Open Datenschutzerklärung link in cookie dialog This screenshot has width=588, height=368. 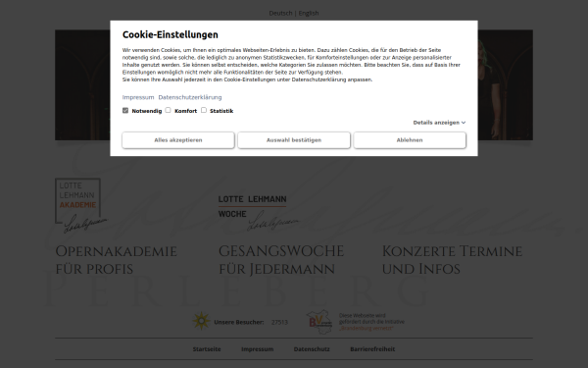click(190, 97)
